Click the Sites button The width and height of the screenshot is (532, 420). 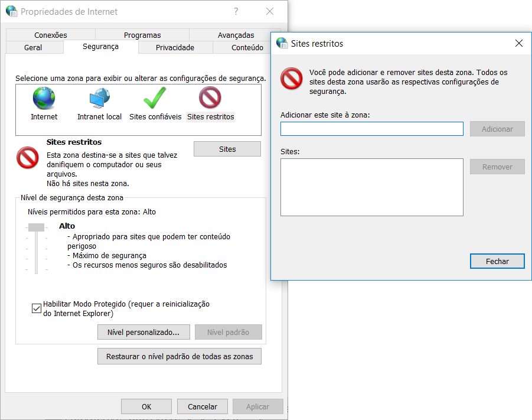coord(227,149)
